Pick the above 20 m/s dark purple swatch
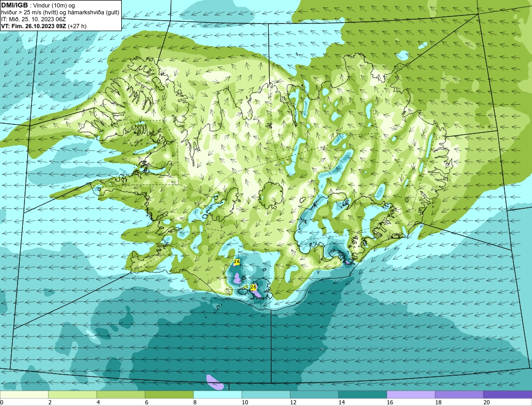532x406 pixels. [x=508, y=394]
